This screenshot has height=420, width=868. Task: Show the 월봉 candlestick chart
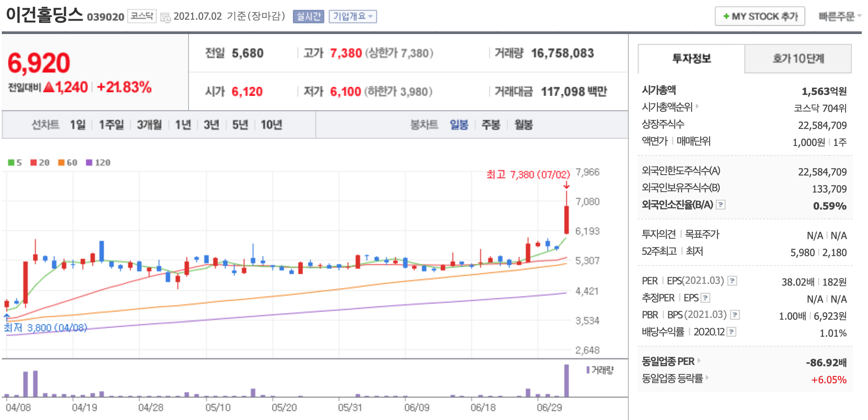524,124
